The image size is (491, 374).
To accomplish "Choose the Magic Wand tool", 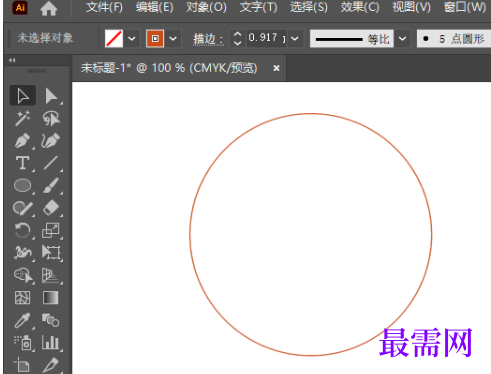I will 22,118.
